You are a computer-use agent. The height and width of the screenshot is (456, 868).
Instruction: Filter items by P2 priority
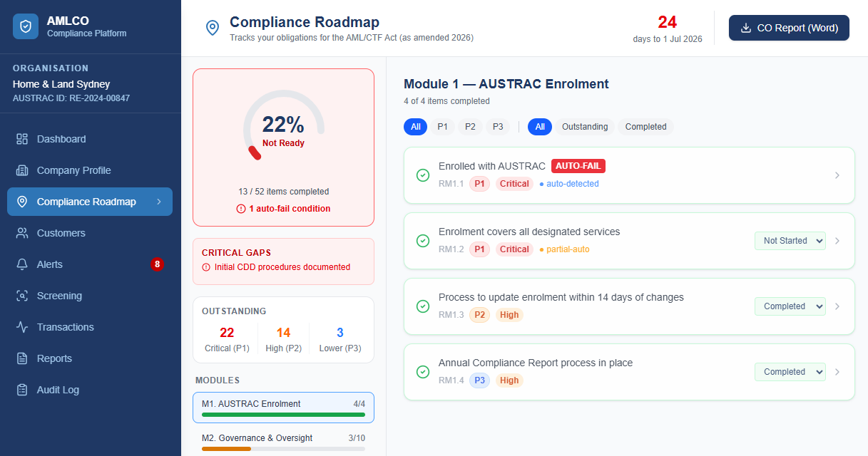pyautogui.click(x=470, y=127)
